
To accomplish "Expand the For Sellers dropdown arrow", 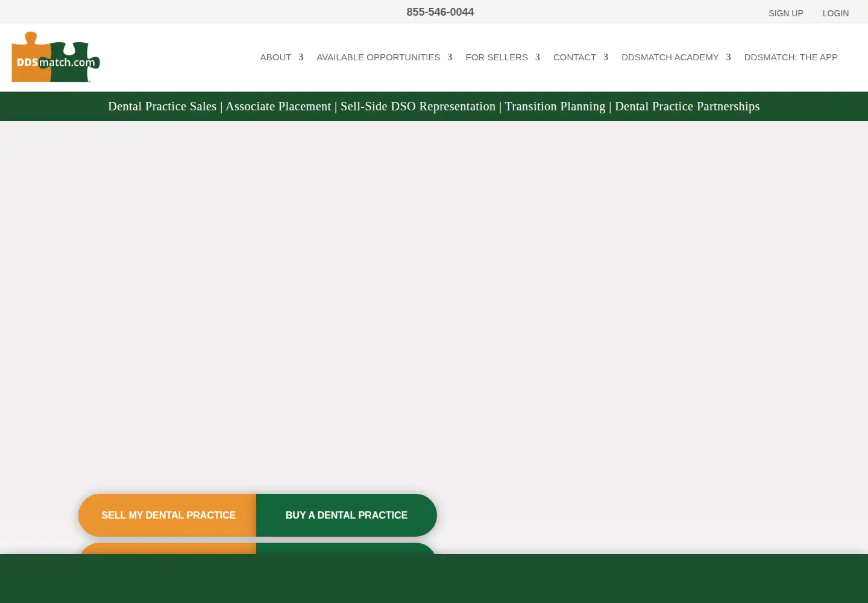I will (x=538, y=57).
